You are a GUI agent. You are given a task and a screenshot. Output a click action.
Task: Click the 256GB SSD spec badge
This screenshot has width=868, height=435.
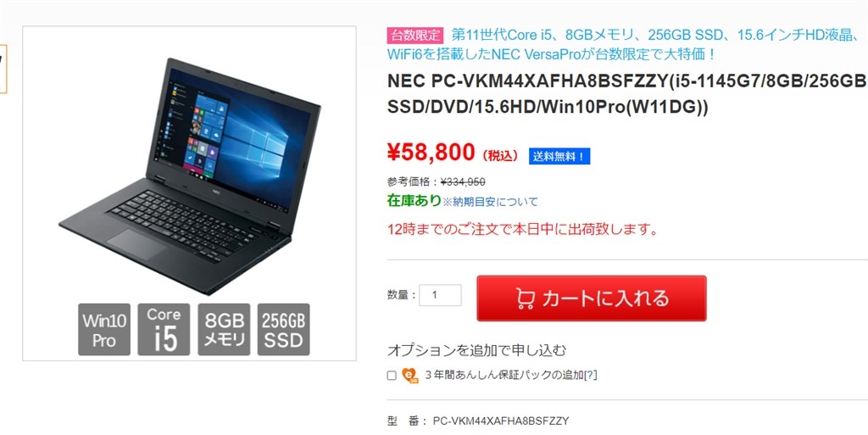pos(283,329)
